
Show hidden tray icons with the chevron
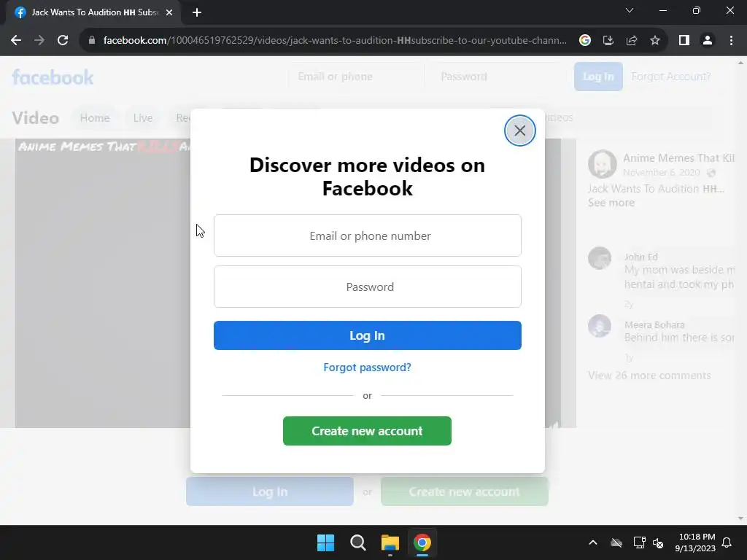[x=593, y=542]
